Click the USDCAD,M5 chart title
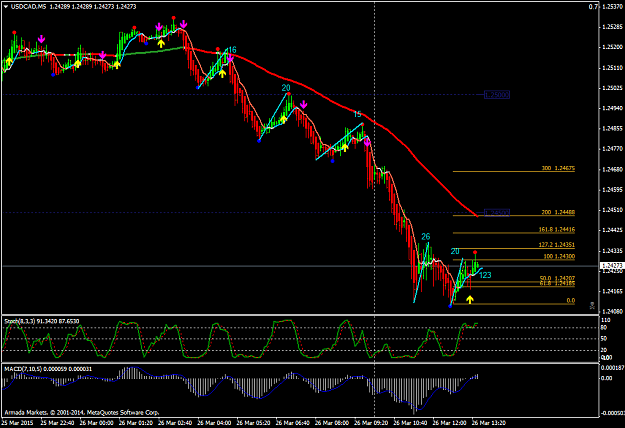Viewport: 625px width, 428px height. click(x=28, y=6)
